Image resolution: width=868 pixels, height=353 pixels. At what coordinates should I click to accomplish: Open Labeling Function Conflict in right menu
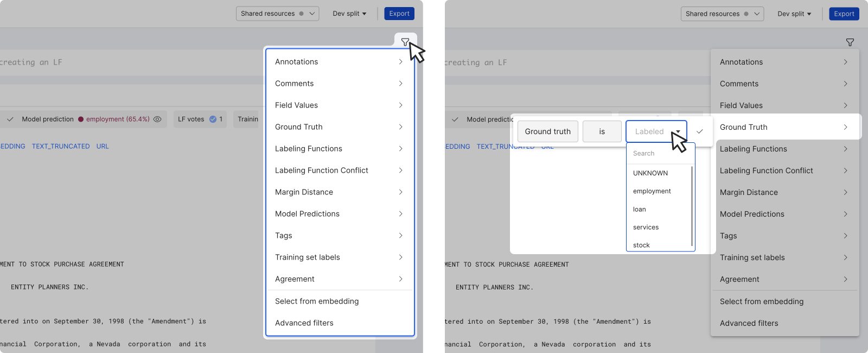coord(785,171)
